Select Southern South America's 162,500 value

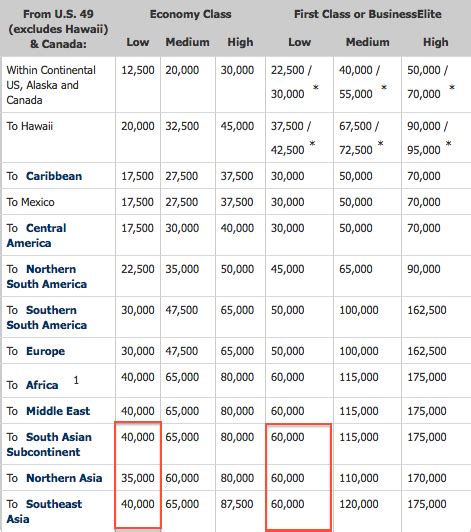427,310
